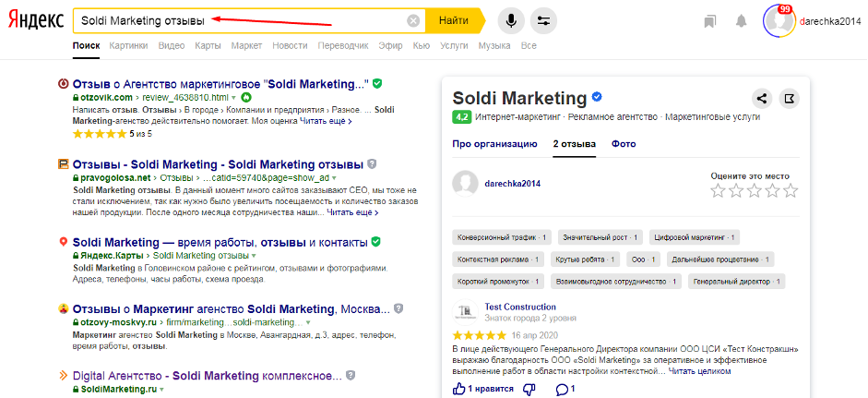This screenshot has height=398, width=868.
Task: Select the 'Контекстная реклама' review tag
Action: (x=498, y=259)
